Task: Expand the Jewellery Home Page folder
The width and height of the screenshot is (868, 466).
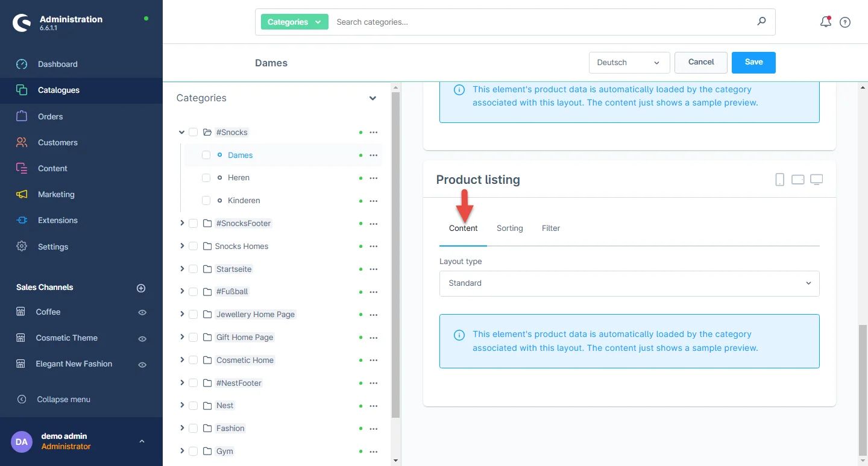Action: point(181,314)
